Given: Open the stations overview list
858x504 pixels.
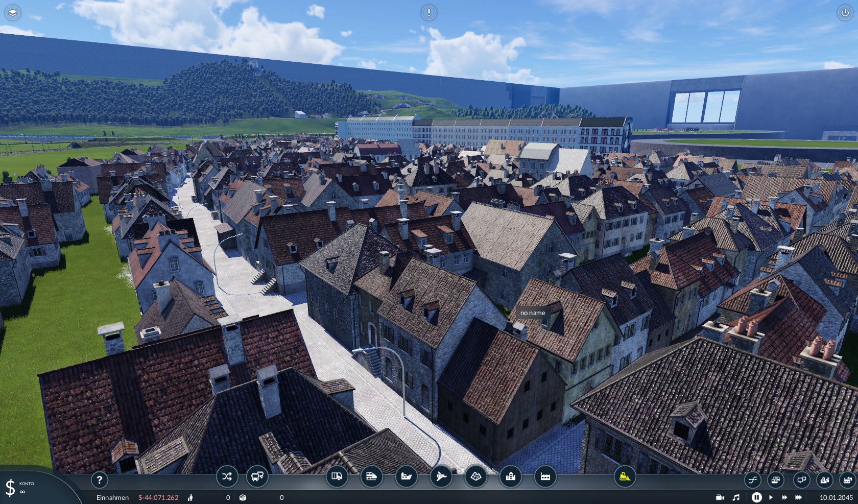Looking at the screenshot, I should (801, 479).
